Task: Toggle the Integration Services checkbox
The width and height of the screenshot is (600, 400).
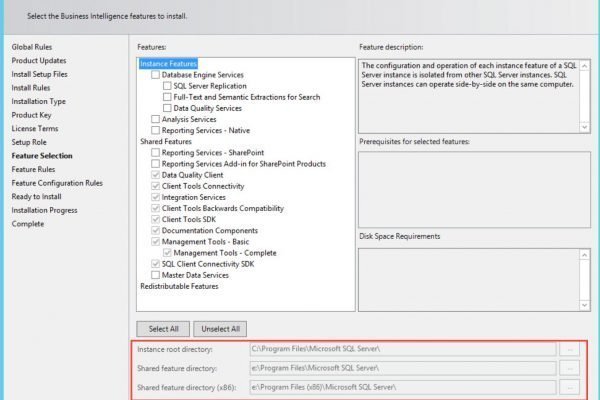Action: click(155, 197)
